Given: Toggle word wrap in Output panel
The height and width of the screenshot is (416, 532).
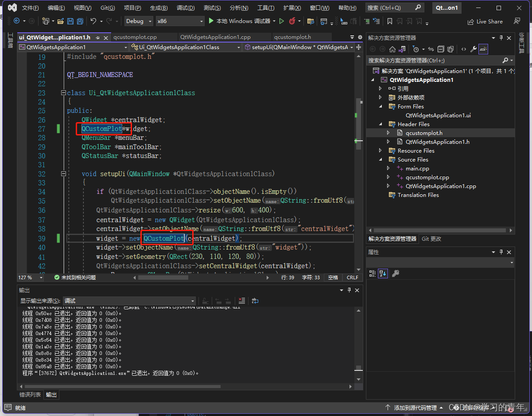Looking at the screenshot, I should 255,300.
